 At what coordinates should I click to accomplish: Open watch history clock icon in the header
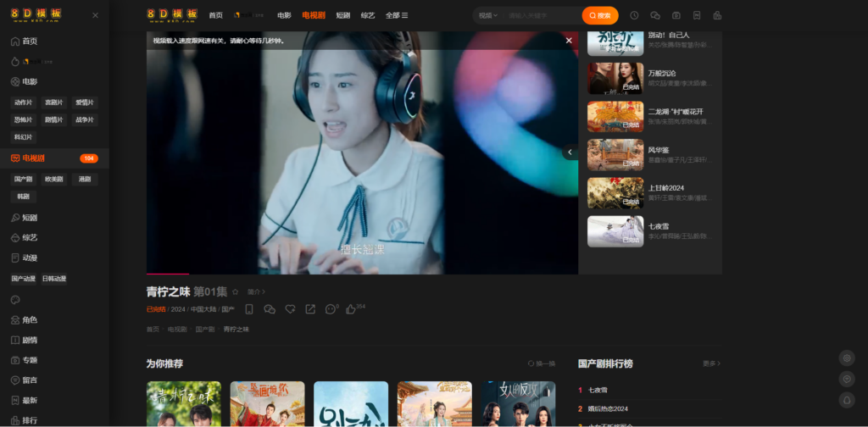pyautogui.click(x=634, y=15)
